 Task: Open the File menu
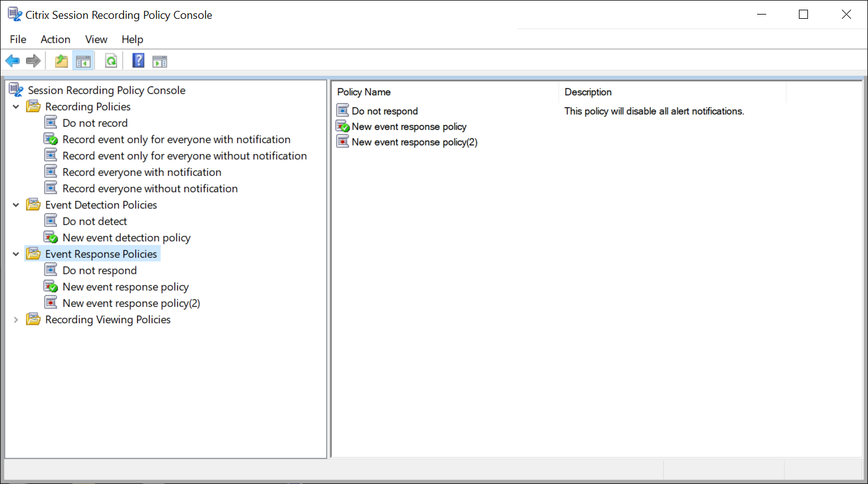point(18,39)
